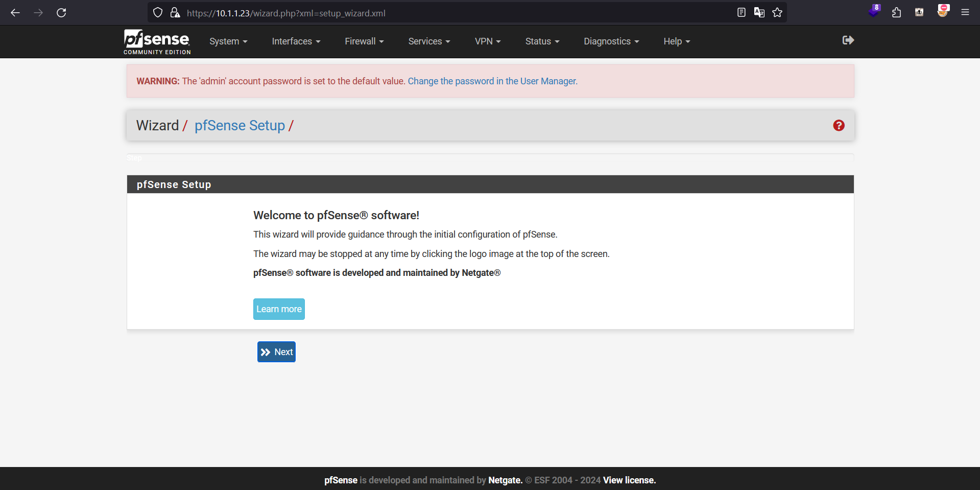Open the View license link in footer
The image size is (980, 490).
tap(629, 480)
